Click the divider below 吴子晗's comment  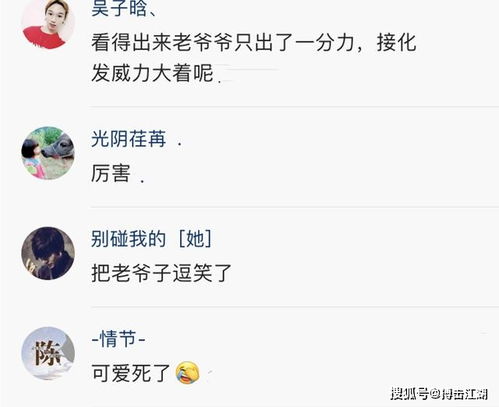[x=294, y=107]
